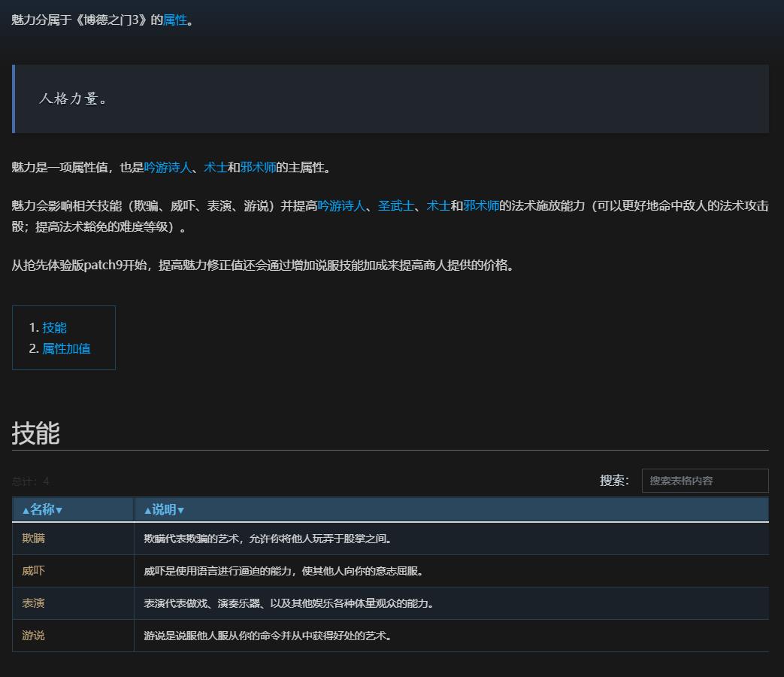Jump to 技能 via table of contents
Screen dimensions: 784x677
[x=54, y=327]
